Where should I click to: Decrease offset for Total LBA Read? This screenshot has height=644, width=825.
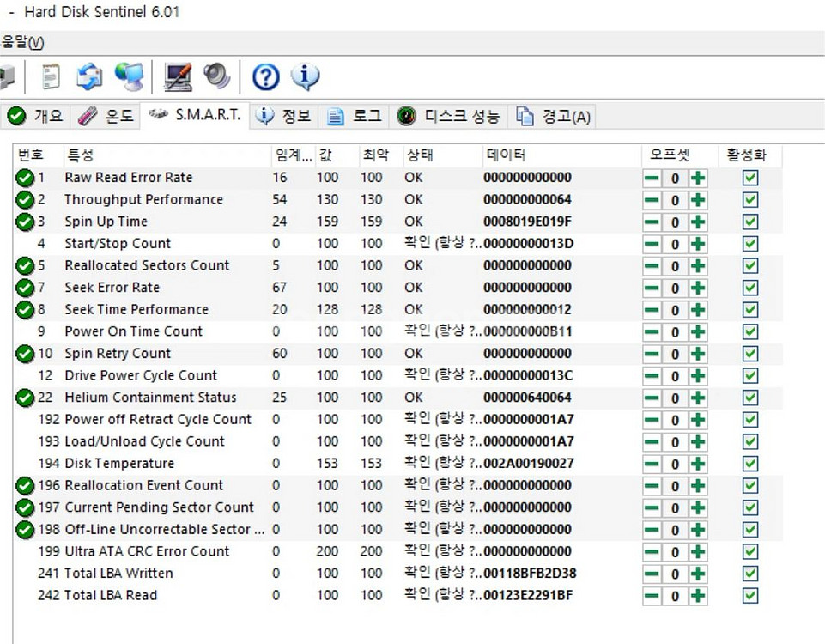point(652,596)
